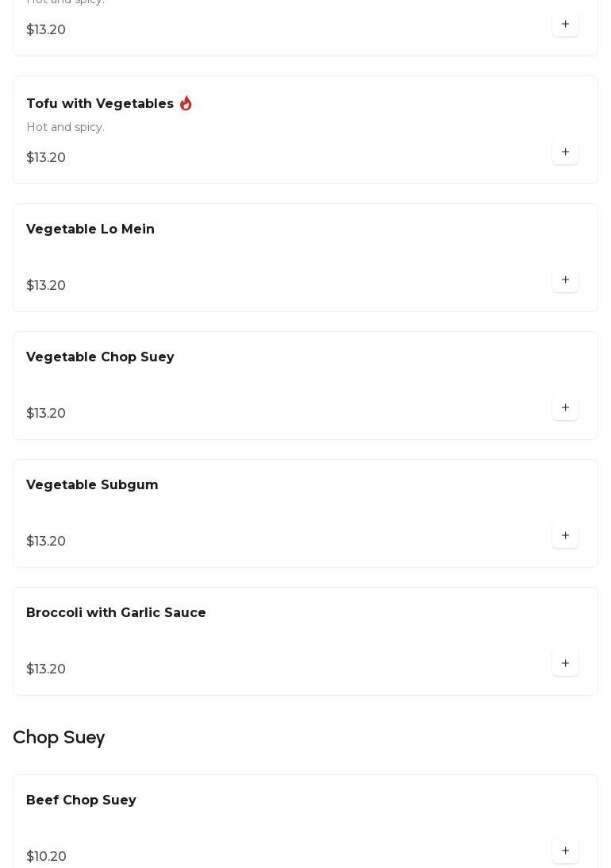This screenshot has width=611, height=868.
Task: Add Tofu with Vegetables using plus button
Action: click(x=565, y=152)
